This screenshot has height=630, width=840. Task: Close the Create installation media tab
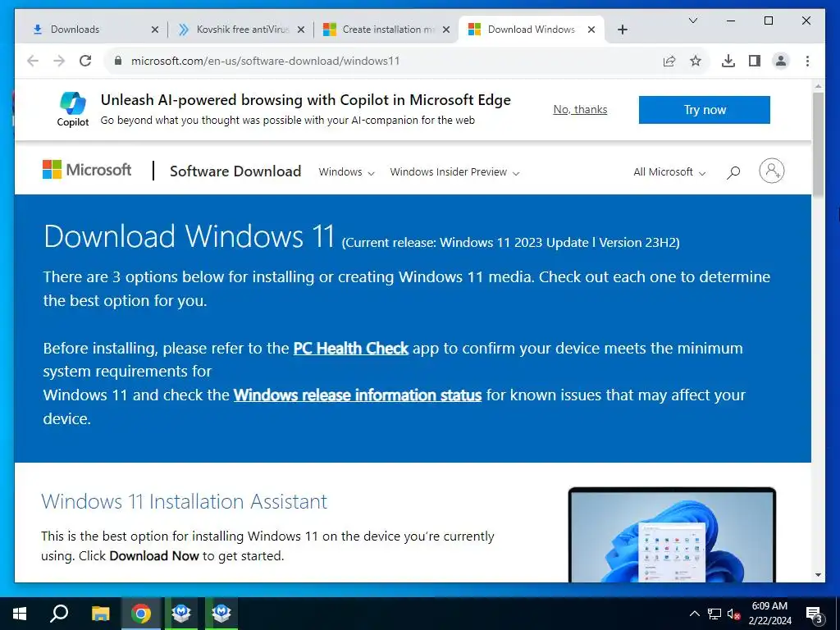(x=445, y=30)
